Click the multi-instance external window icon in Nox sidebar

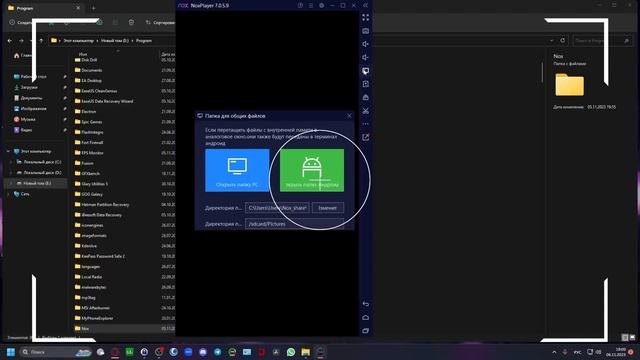(x=366, y=137)
